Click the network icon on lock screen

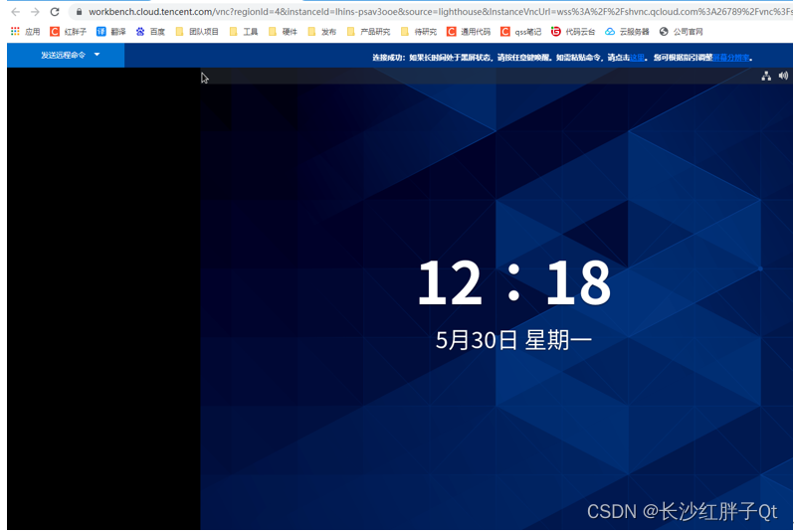(766, 76)
